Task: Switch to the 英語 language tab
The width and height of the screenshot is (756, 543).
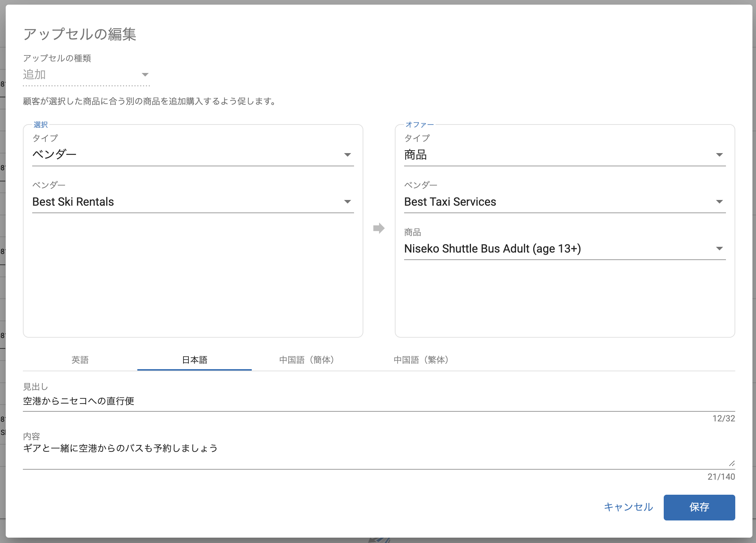Action: pos(80,360)
